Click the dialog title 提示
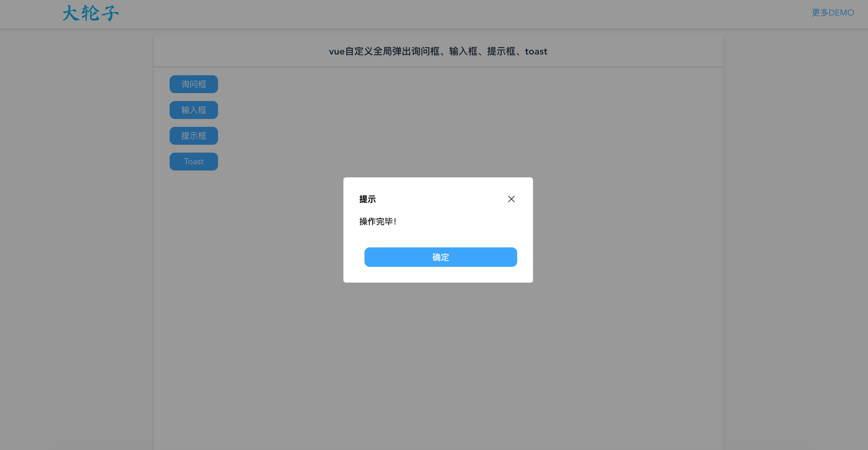 [x=367, y=199]
